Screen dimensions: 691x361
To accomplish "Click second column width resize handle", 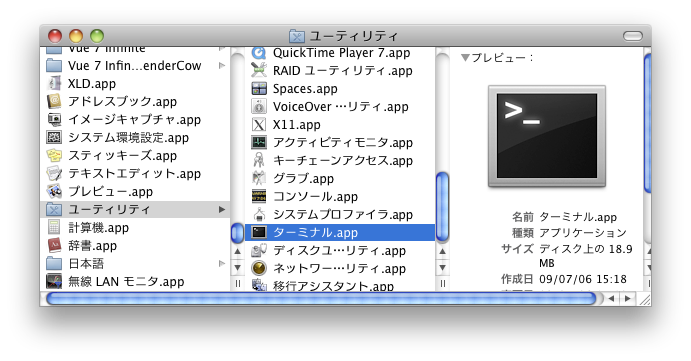I will pyautogui.click(x=442, y=283).
